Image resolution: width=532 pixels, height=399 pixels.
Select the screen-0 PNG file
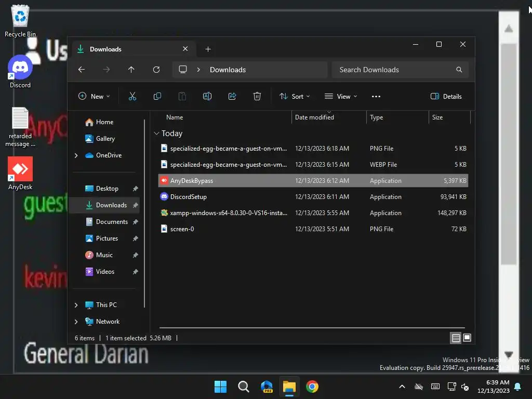coord(313,229)
